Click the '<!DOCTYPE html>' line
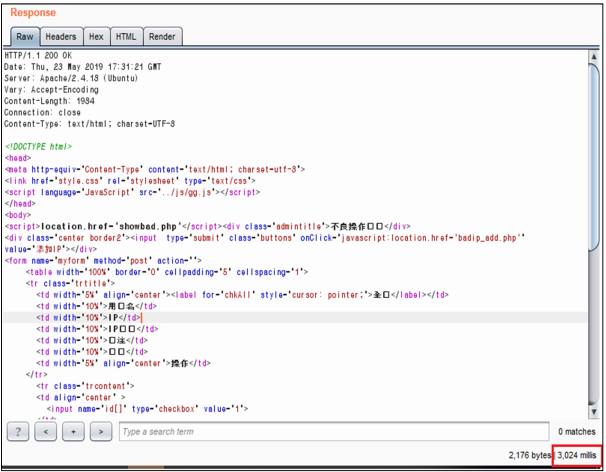 (38, 147)
